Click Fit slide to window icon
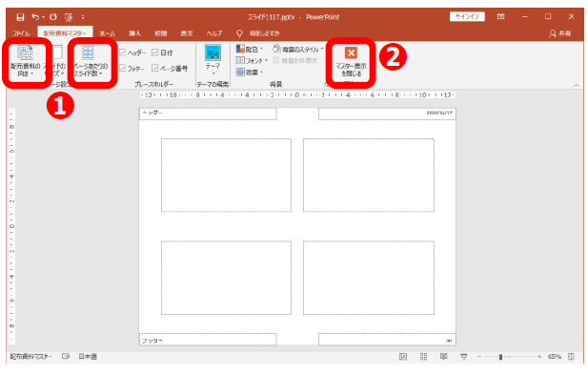Viewport: 588px width, 375px height. (x=571, y=357)
